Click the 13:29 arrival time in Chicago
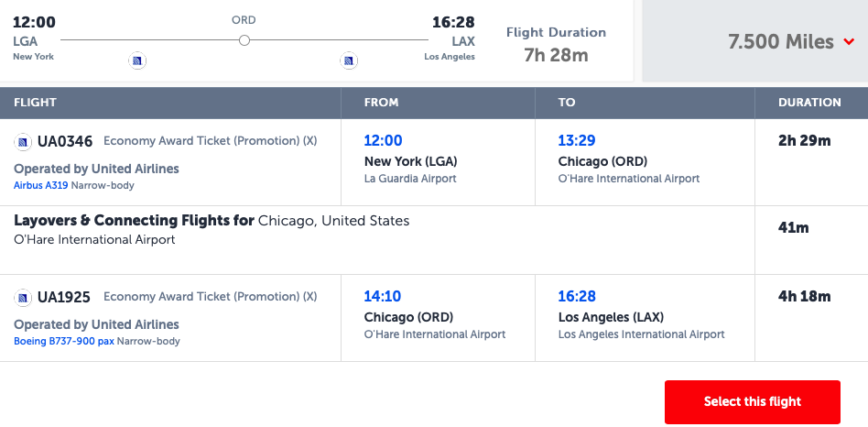868x427 pixels. (576, 141)
